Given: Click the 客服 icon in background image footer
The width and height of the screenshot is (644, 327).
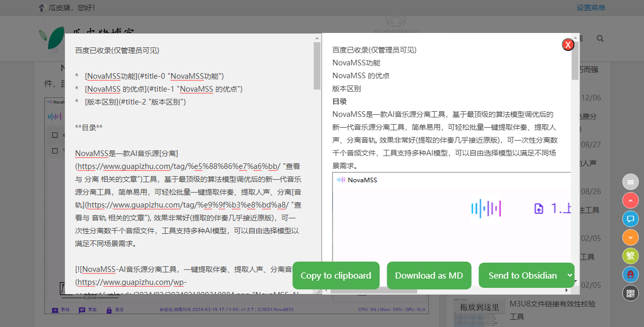Looking at the screenshot, I should 81,310.
